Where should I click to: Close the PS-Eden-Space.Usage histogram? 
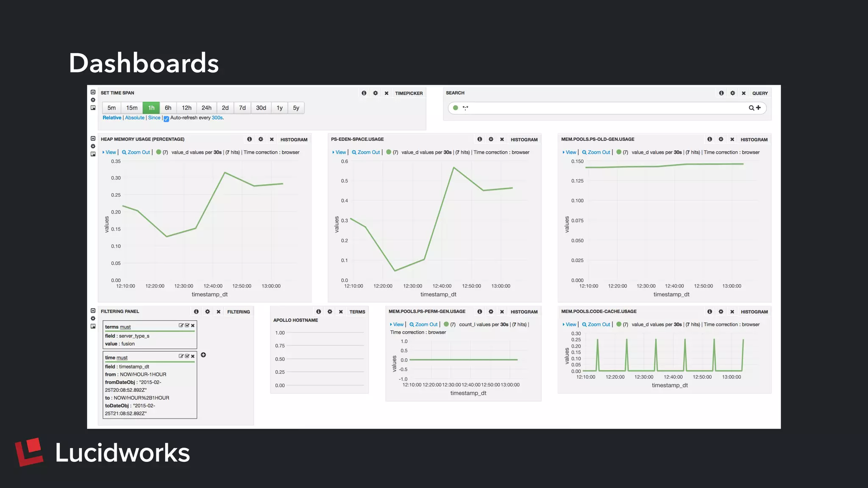point(502,139)
